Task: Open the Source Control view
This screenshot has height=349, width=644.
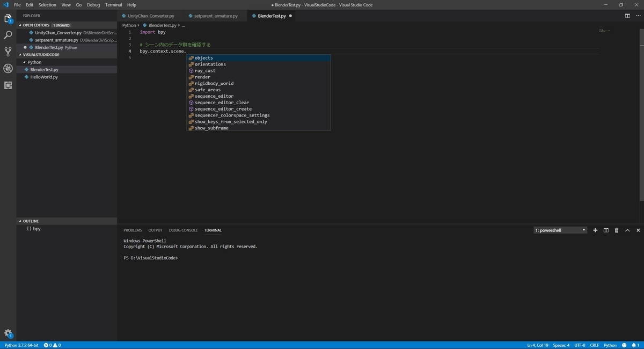Action: [x=8, y=51]
